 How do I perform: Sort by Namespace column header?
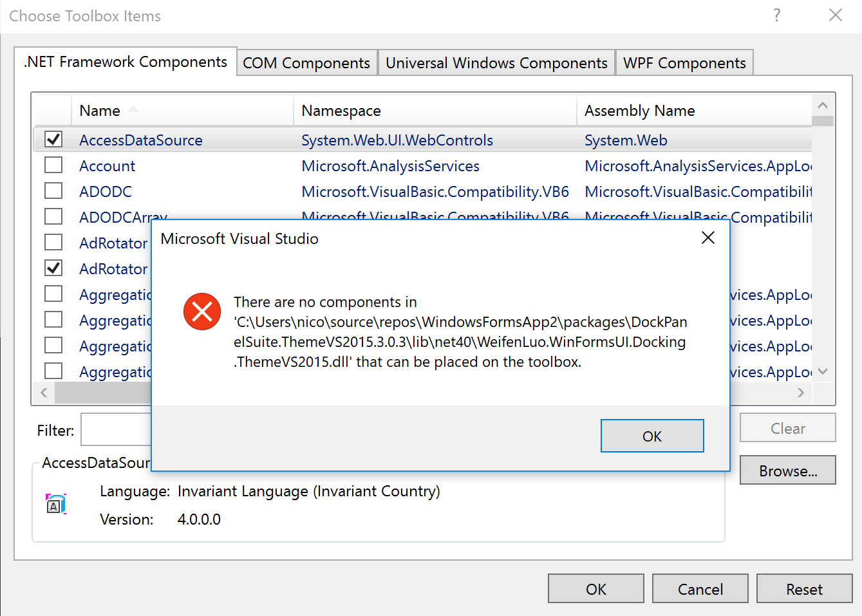click(x=435, y=111)
